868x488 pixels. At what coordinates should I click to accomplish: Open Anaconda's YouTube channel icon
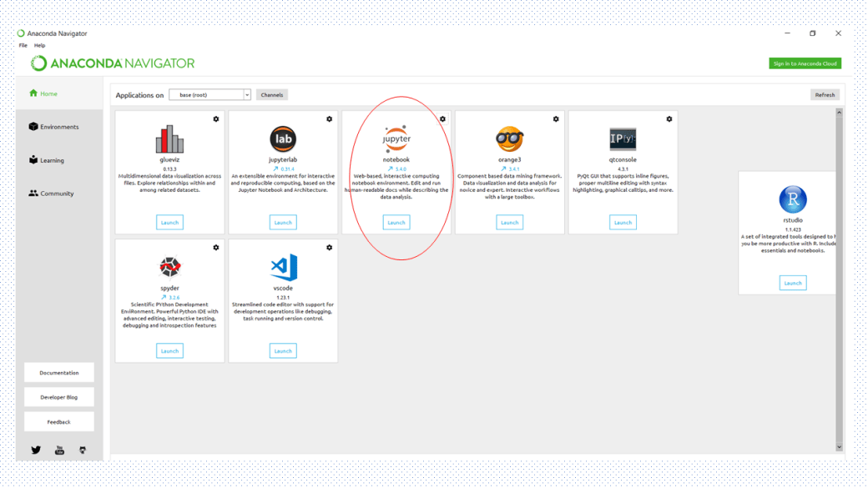(59, 450)
